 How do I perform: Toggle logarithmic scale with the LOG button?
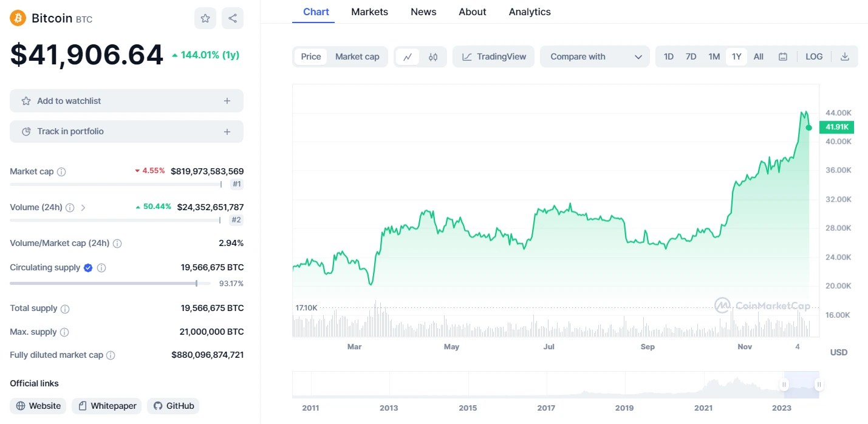point(813,56)
